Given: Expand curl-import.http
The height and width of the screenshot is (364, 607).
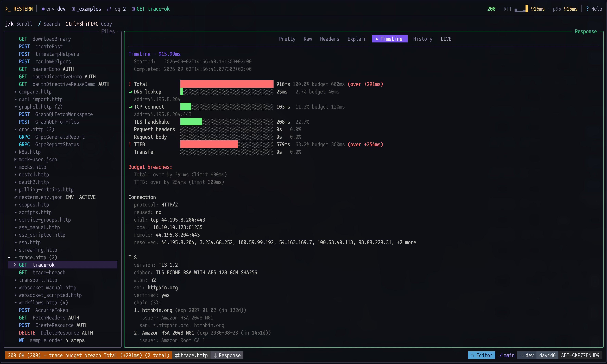Looking at the screenshot, I should pyautogui.click(x=16, y=99).
